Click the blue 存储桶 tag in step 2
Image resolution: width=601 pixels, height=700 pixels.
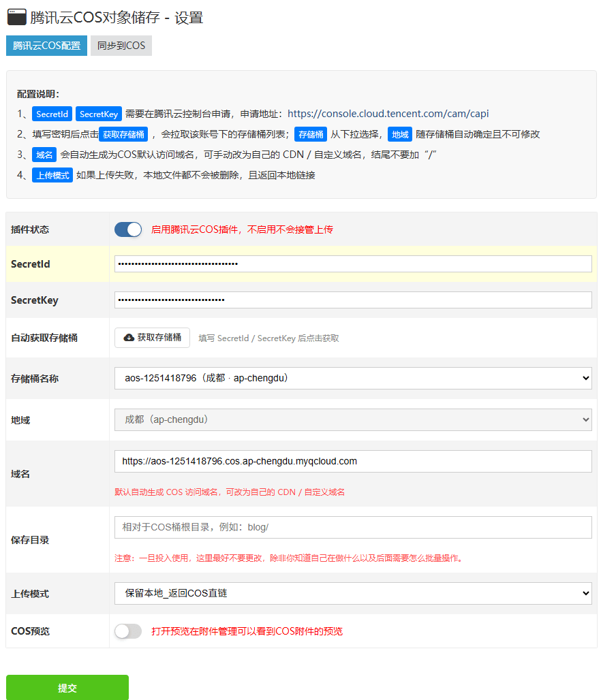[311, 134]
